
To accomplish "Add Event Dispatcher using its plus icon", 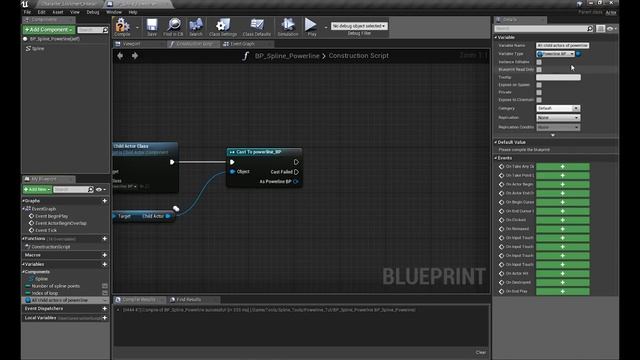I will coord(104,309).
